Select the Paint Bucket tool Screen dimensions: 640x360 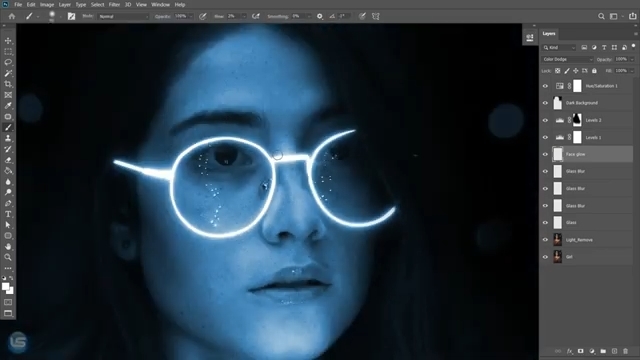[x=8, y=171]
